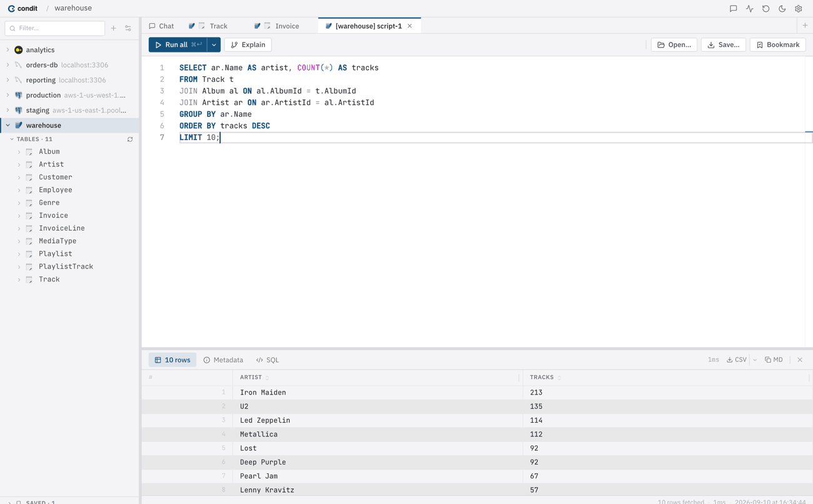
Task: Click the staging PostgreSQL icon
Action: (19, 110)
